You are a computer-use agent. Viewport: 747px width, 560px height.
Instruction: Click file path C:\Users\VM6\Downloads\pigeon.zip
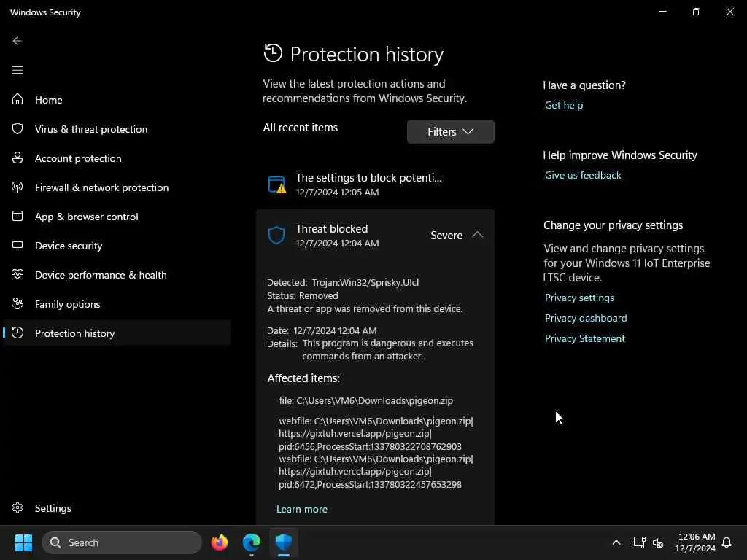coord(374,400)
